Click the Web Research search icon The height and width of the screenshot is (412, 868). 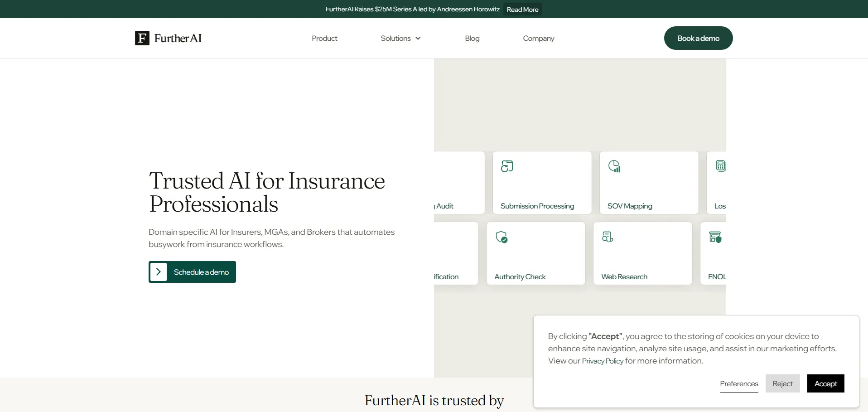(608, 237)
